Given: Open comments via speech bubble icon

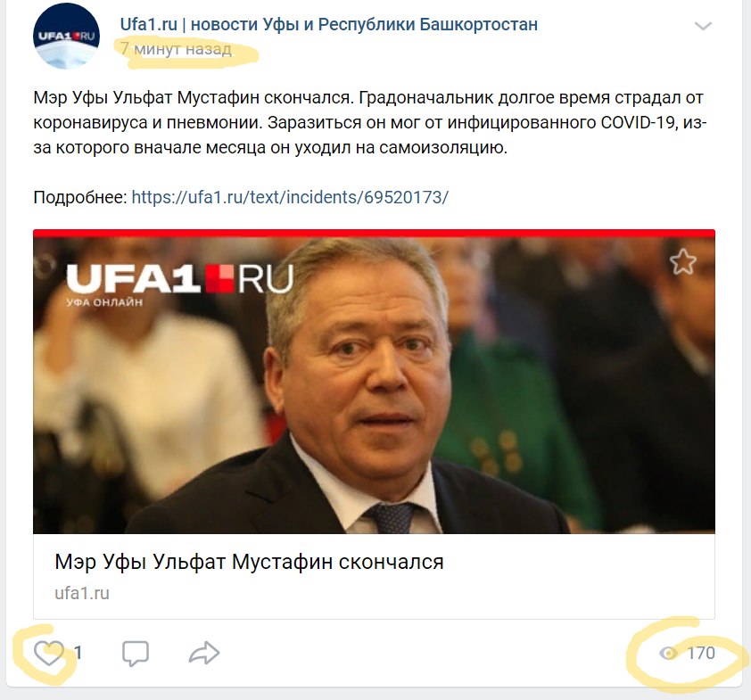Looking at the screenshot, I should 136,654.
